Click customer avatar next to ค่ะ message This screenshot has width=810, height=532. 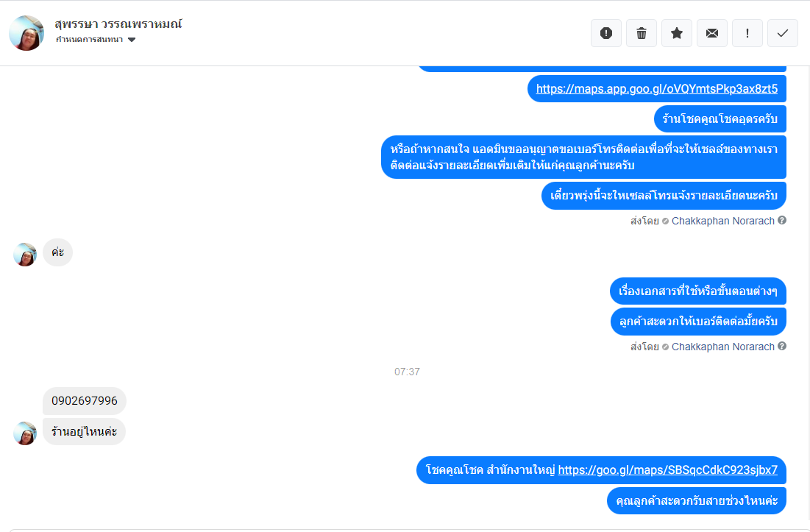click(x=25, y=255)
